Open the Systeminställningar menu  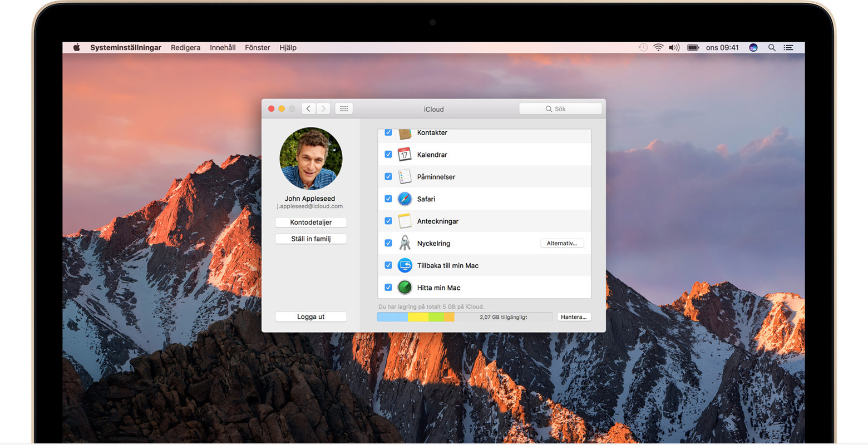(126, 47)
